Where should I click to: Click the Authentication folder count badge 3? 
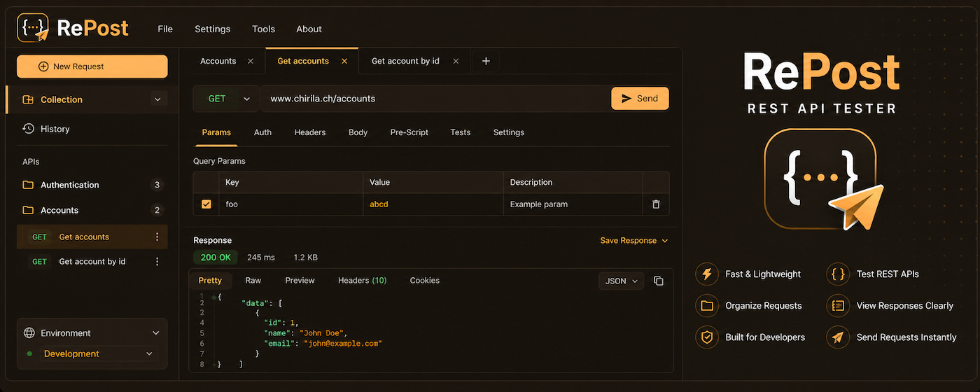[157, 185]
